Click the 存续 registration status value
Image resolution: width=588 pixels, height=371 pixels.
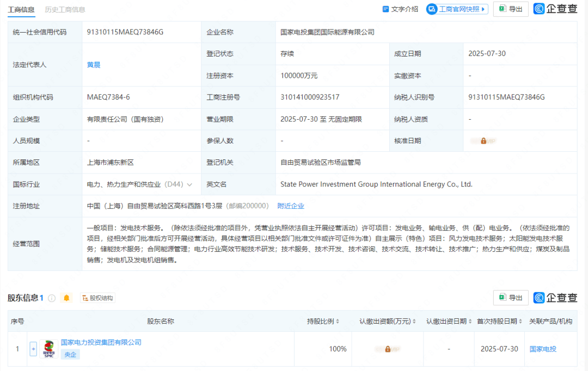[x=287, y=54]
